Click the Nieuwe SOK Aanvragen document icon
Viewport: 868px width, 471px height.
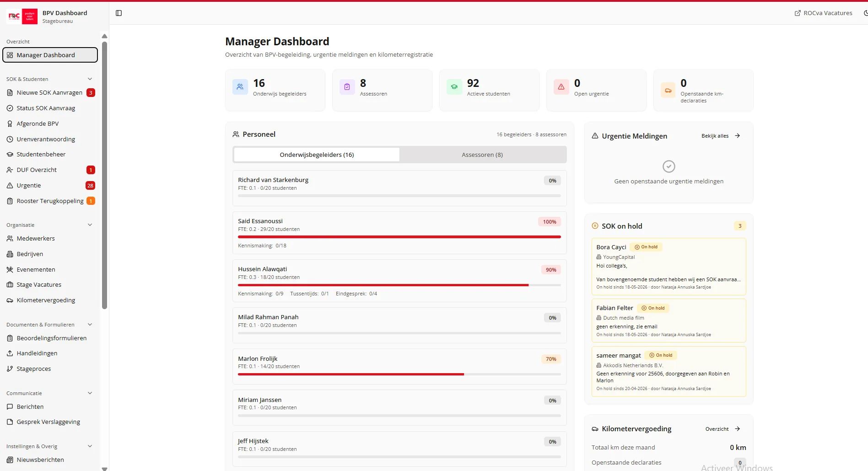point(10,93)
